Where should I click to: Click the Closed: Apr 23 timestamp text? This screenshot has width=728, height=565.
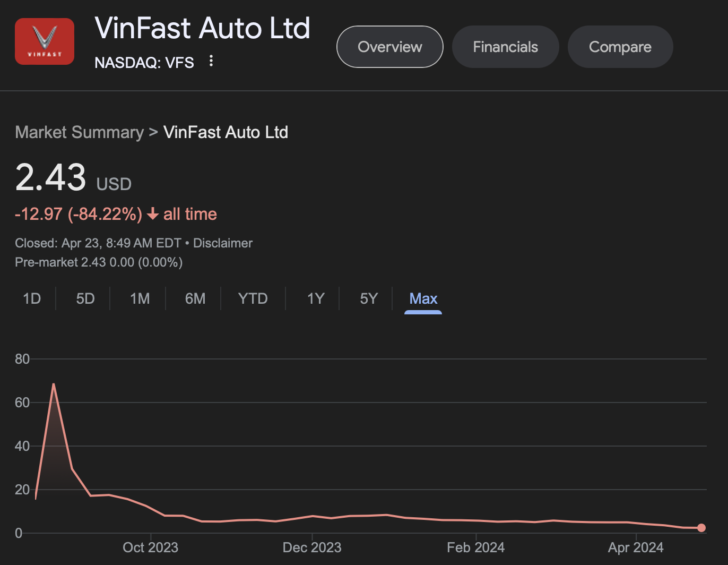click(98, 243)
